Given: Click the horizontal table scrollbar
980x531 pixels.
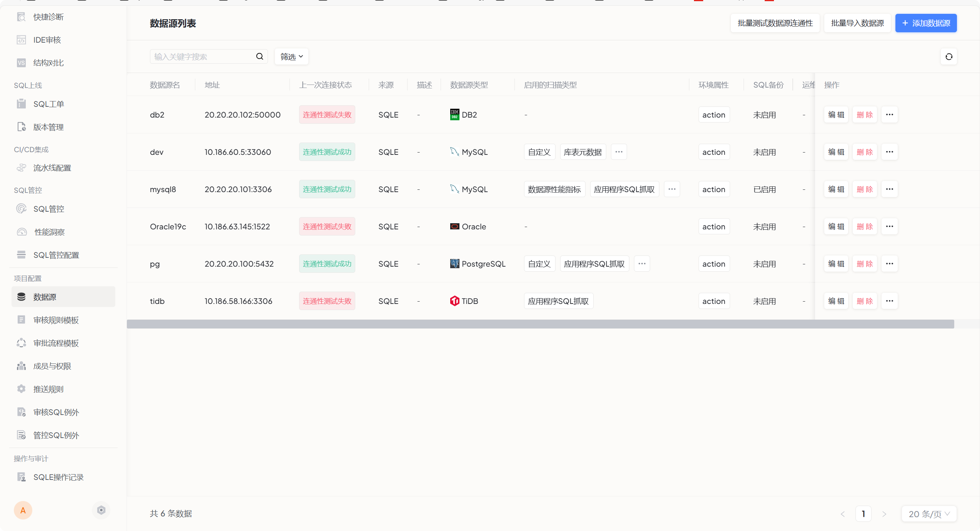Looking at the screenshot, I should point(540,324).
